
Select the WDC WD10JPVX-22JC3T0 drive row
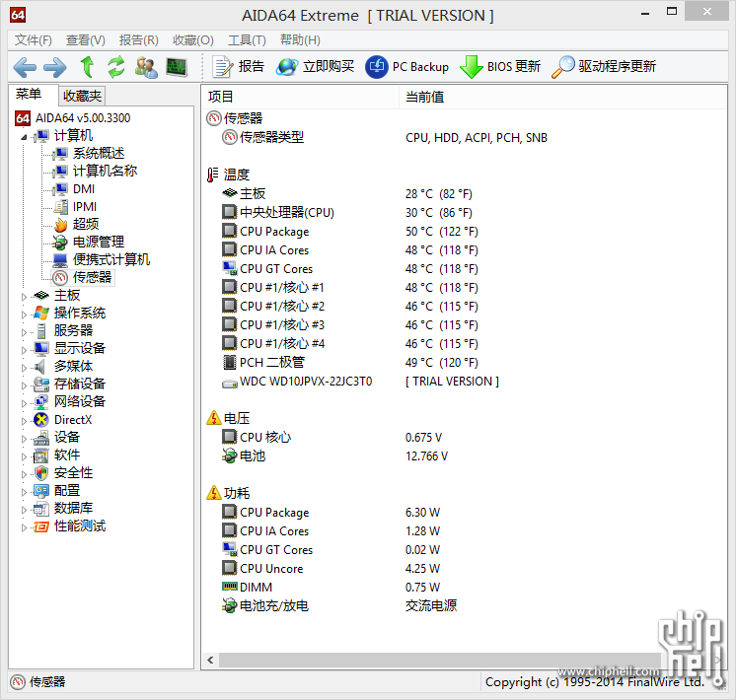465,382
